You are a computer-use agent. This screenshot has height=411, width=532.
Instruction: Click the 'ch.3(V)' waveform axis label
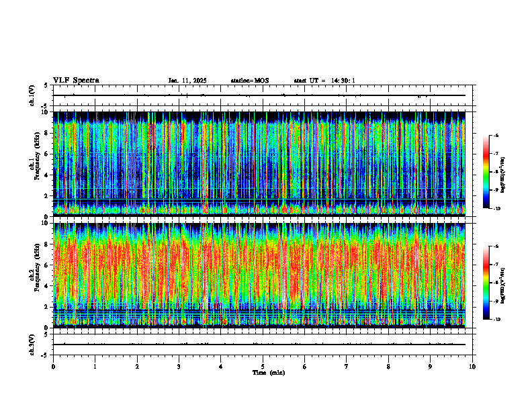coord(32,345)
